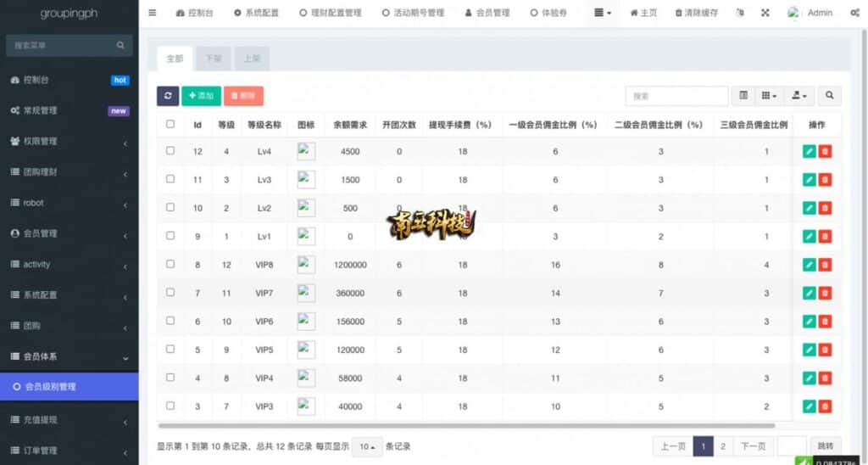Image resolution: width=868 pixels, height=465 pixels.
Task: Click the magnifier search icon beside table toolbar
Action: coord(829,96)
